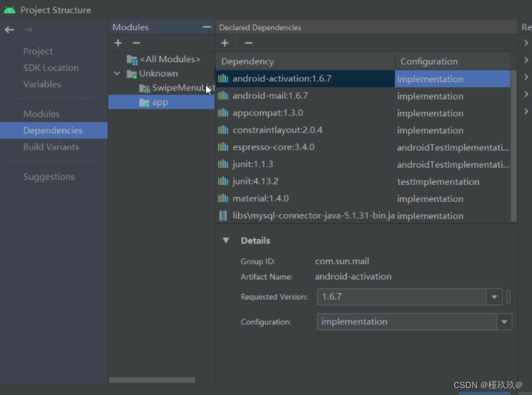Collapse the Modules panel using the minus icon
Screen dimensions: 532x395
206,26
